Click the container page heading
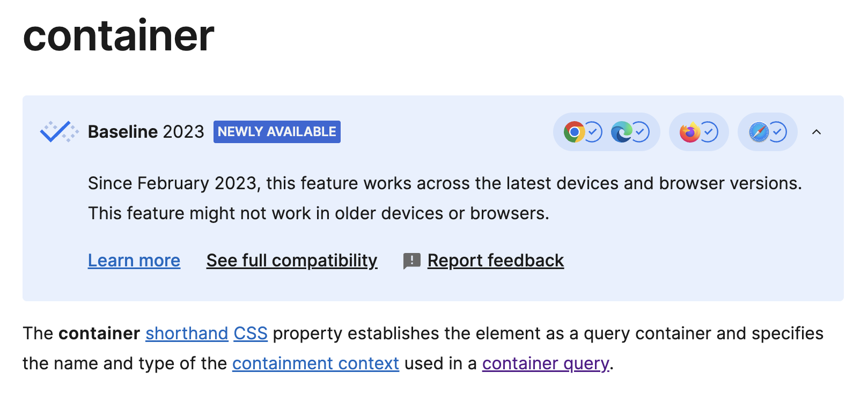The image size is (868, 402). coord(117,35)
